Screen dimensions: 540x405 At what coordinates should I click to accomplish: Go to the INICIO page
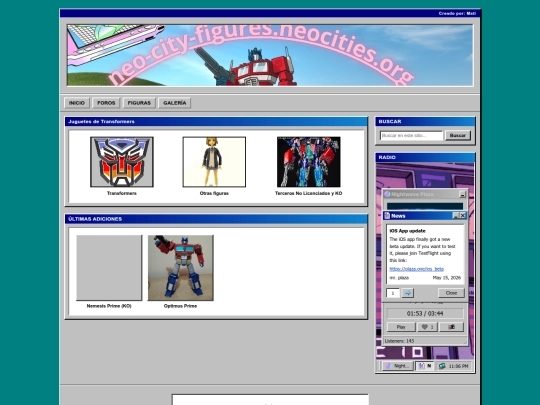click(x=77, y=103)
